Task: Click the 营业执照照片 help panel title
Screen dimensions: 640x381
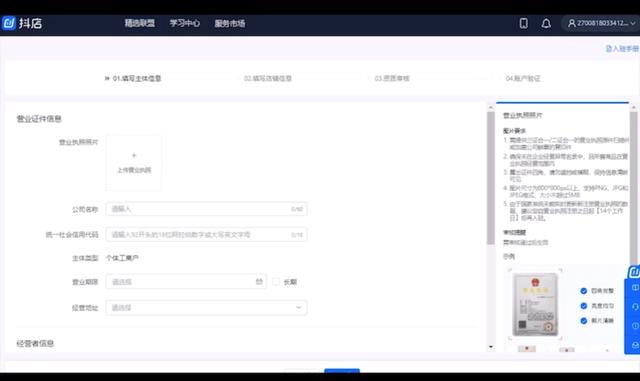Action: tap(522, 116)
